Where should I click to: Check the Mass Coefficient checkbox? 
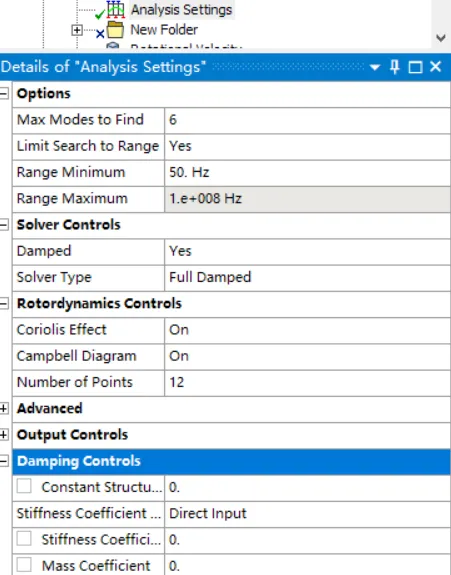pos(24,565)
